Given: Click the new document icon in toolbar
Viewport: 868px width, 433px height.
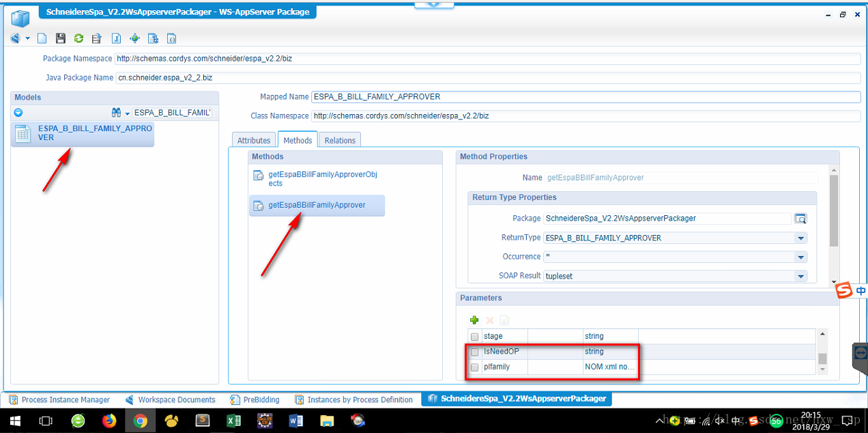Looking at the screenshot, I should [x=42, y=38].
